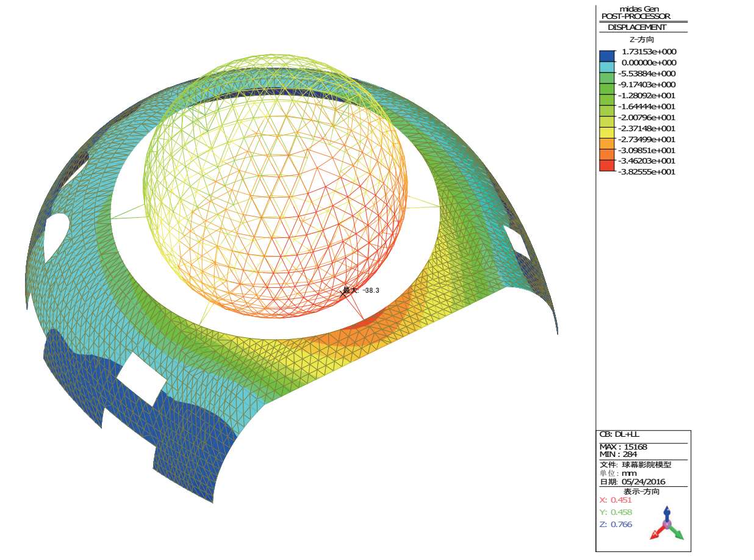Click the 'MAX : 15168' node entry
This screenshot has width=754, height=560.
(623, 447)
